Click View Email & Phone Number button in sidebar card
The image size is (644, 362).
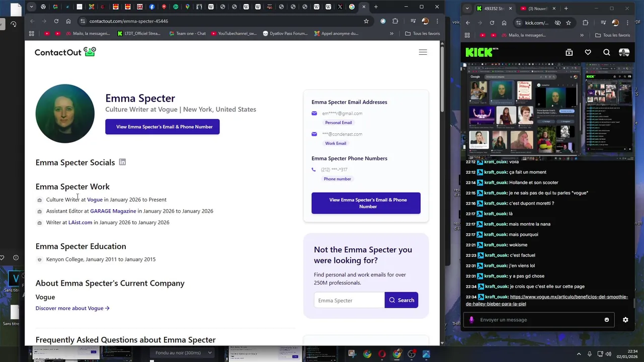[366, 203]
